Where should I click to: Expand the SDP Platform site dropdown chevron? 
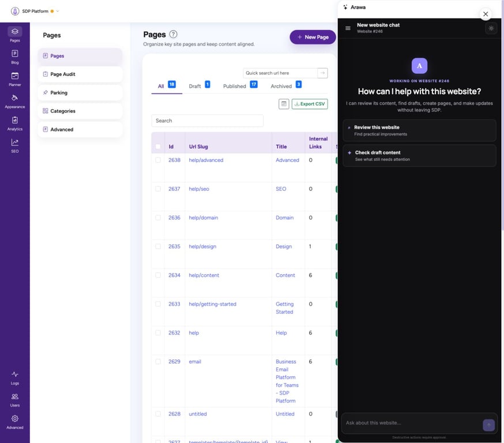pyautogui.click(x=58, y=12)
